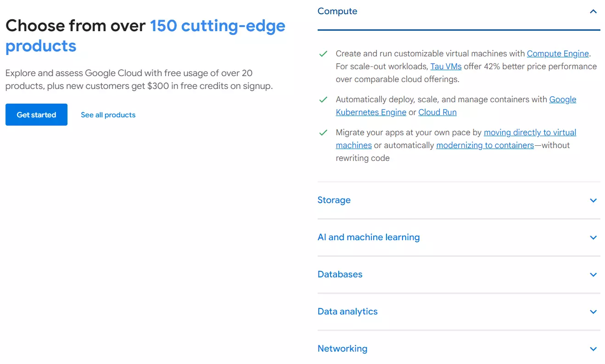
Task: Click the Get started button
Action: [x=36, y=115]
